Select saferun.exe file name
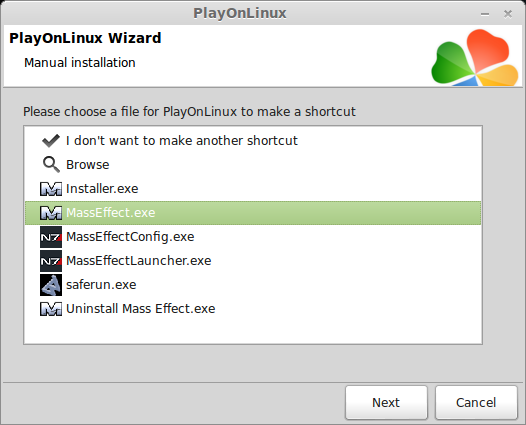 click(101, 285)
